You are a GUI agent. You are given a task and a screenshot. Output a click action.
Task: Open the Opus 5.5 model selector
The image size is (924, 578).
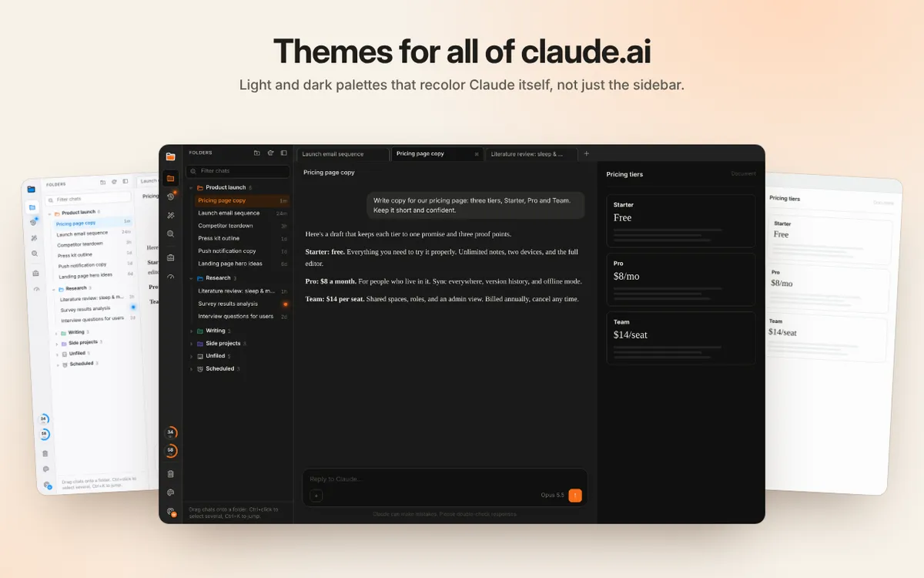[552, 496]
